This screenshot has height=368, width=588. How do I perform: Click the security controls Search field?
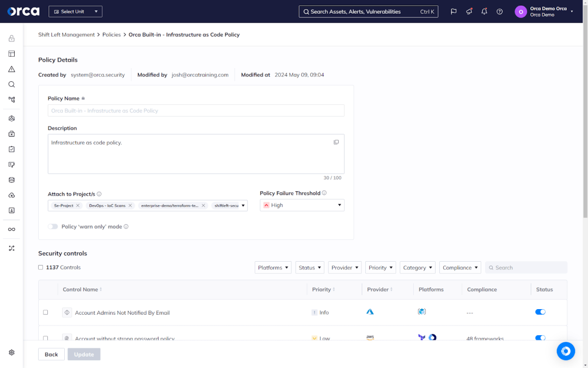click(526, 268)
